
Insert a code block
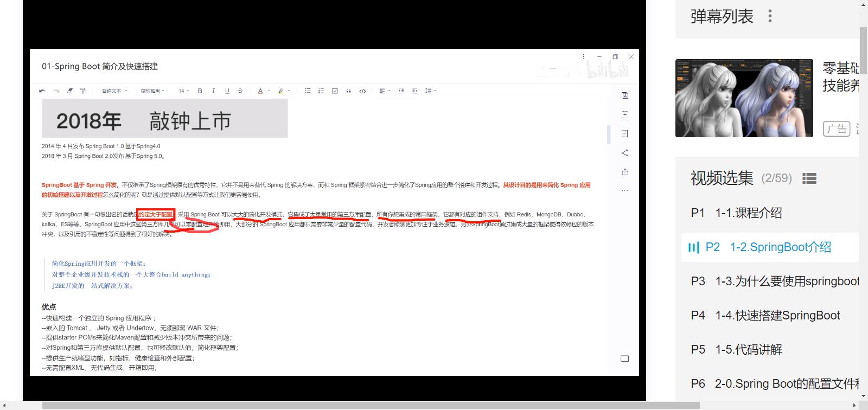(362, 91)
